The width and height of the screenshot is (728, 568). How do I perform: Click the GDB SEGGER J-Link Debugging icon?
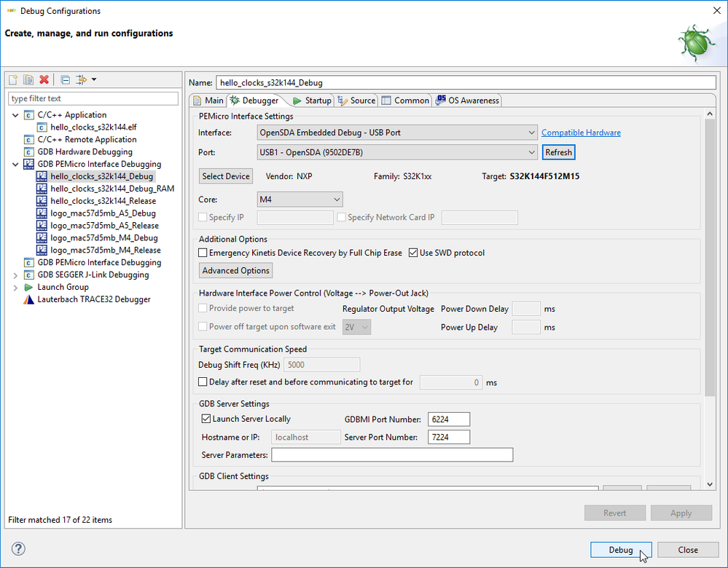[x=29, y=275]
